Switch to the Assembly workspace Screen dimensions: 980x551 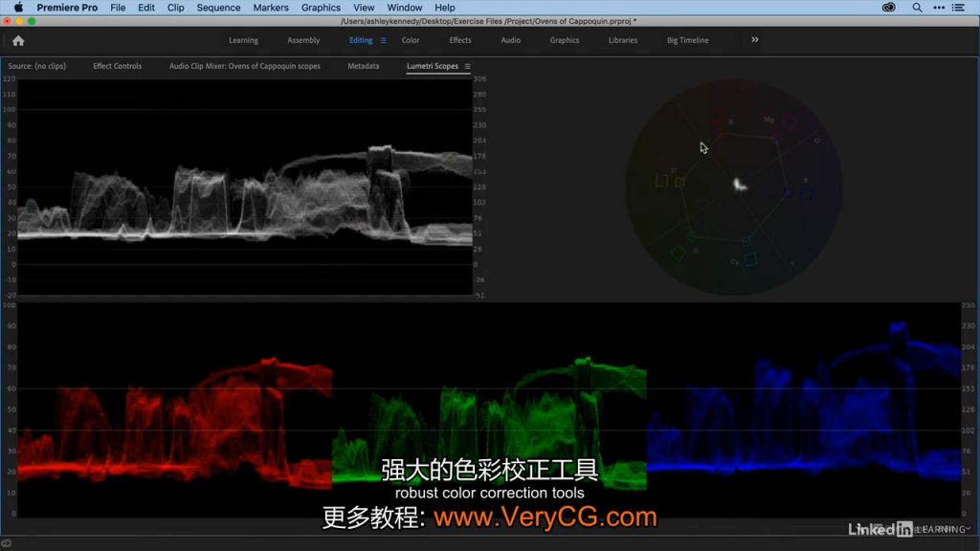tap(303, 40)
